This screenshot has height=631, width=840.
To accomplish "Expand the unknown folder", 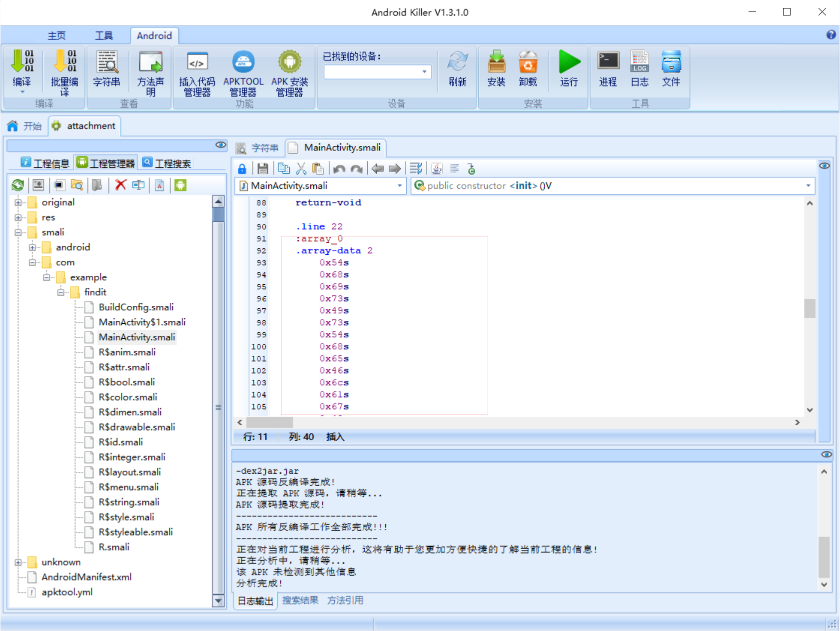I will point(18,563).
